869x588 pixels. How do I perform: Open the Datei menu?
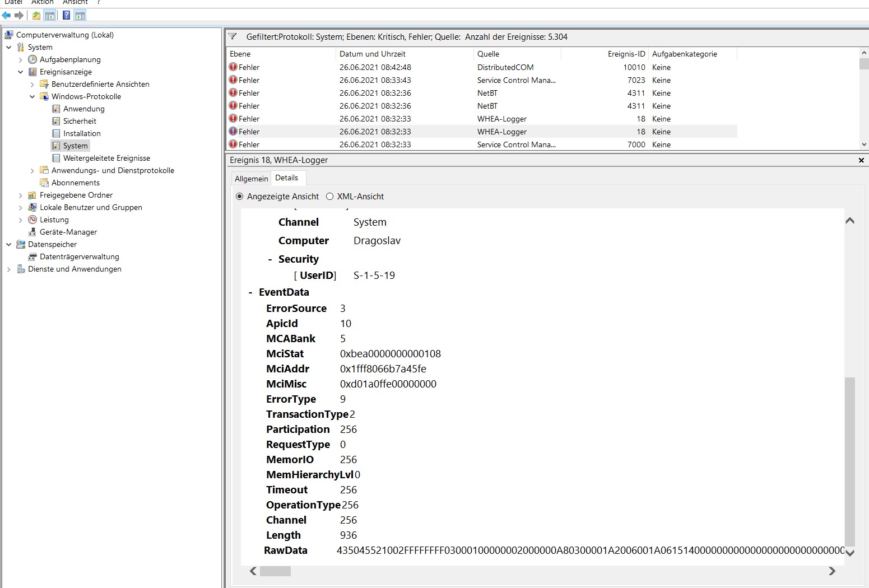pyautogui.click(x=13, y=2)
